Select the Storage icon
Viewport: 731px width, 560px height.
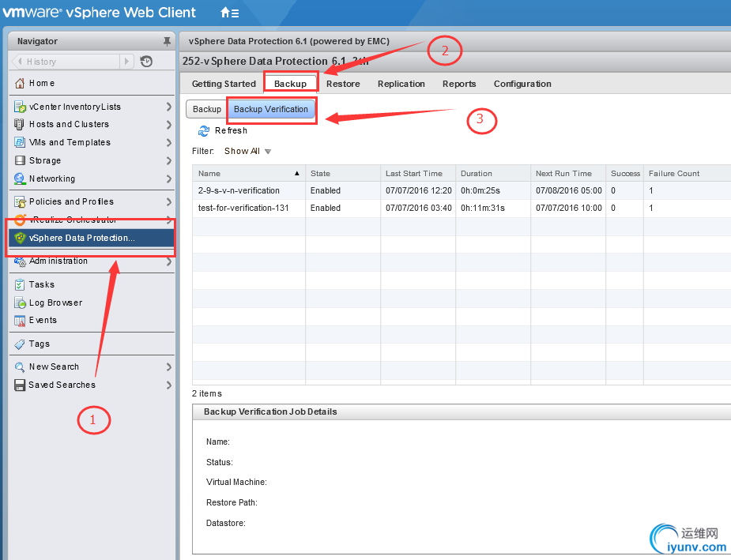pos(20,160)
